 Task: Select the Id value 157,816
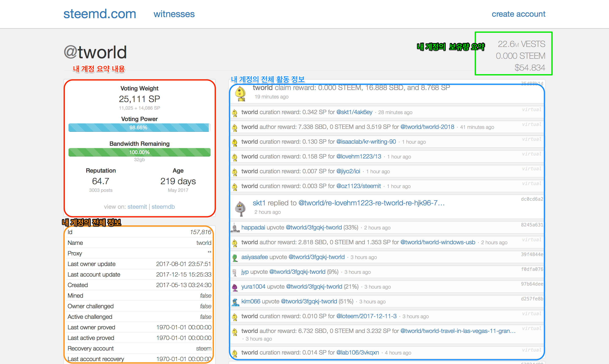[200, 232]
